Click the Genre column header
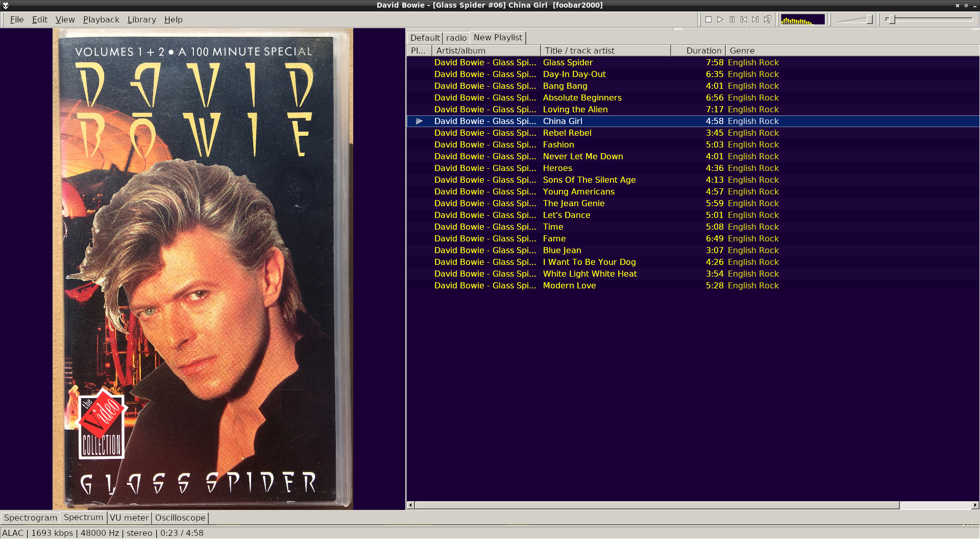 [x=852, y=51]
